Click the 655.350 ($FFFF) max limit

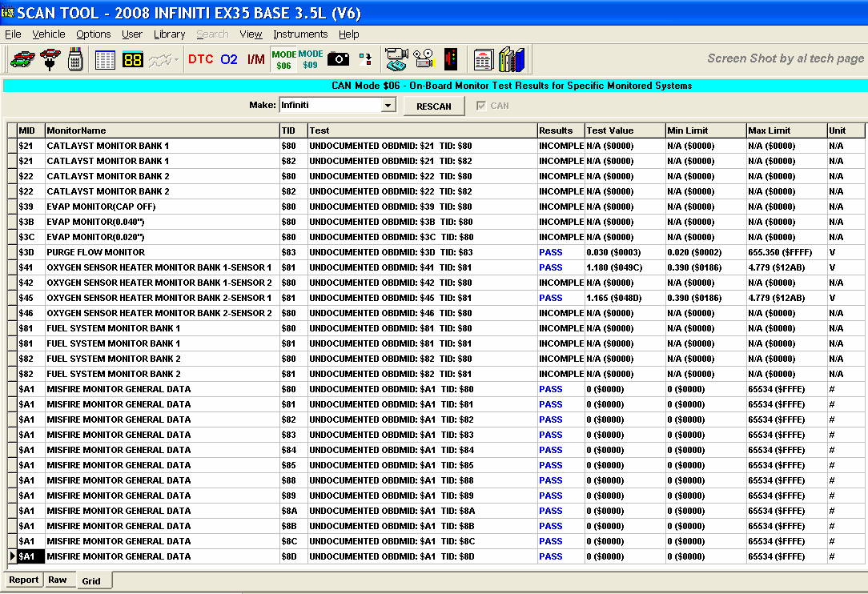786,252
